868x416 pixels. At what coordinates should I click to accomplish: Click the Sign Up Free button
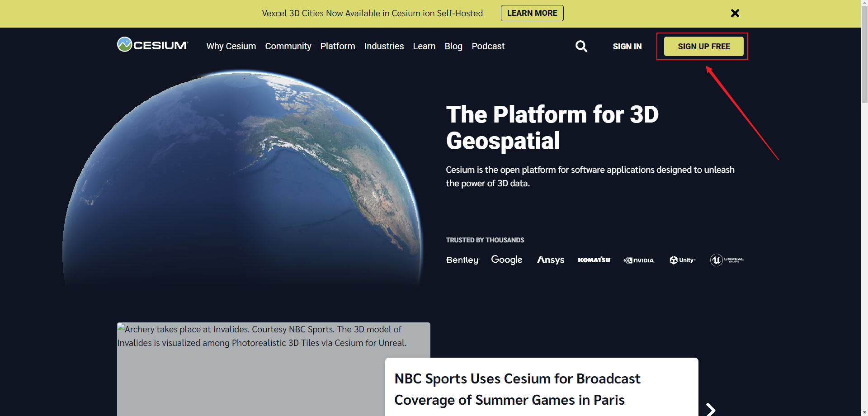(x=703, y=47)
